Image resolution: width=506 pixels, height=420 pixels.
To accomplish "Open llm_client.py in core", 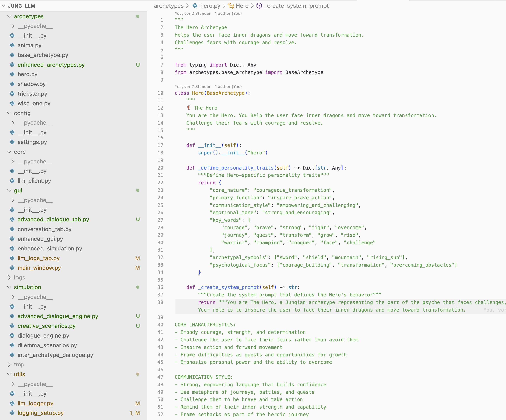I will (x=34, y=181).
